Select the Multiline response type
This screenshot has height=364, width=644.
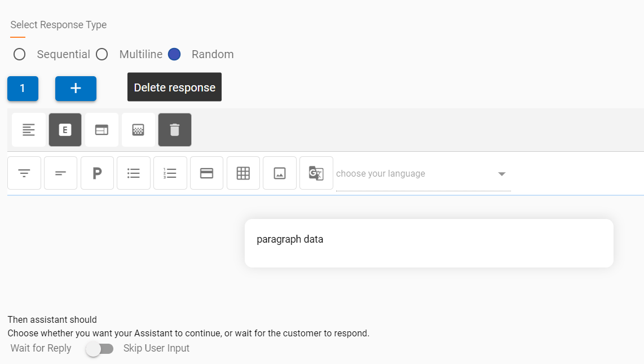point(102,54)
